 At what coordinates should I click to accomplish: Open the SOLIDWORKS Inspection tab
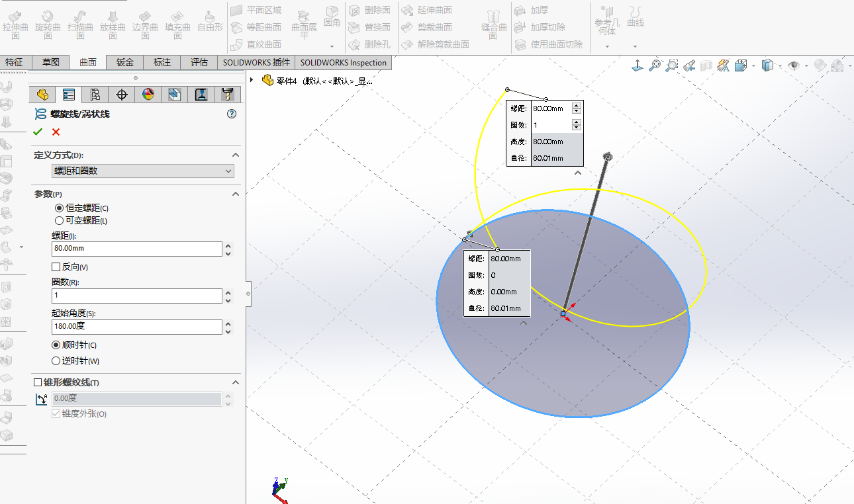[344, 62]
